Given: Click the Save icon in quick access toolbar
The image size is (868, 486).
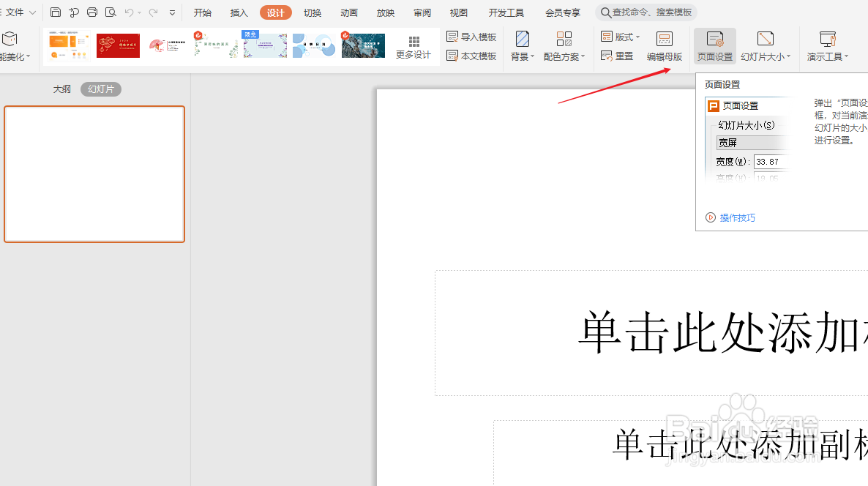Looking at the screenshot, I should [x=56, y=12].
